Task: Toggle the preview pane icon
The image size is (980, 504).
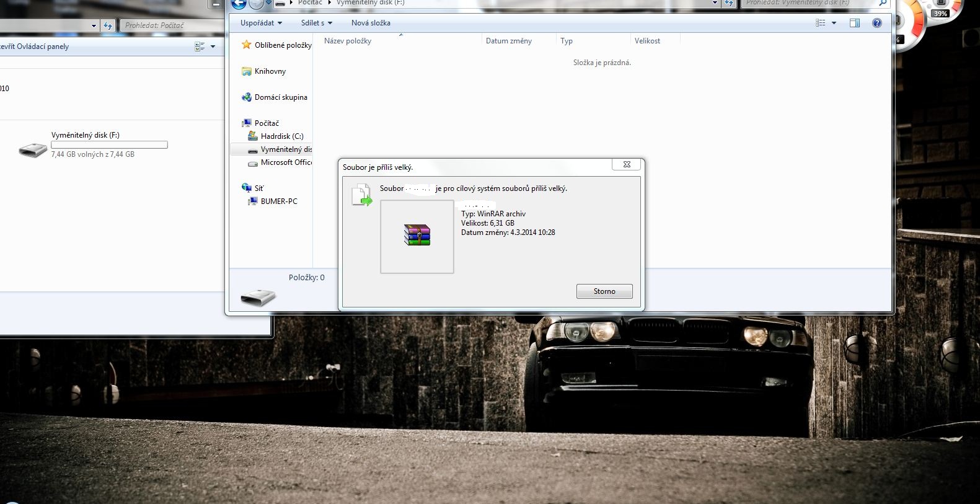Action: (x=855, y=23)
